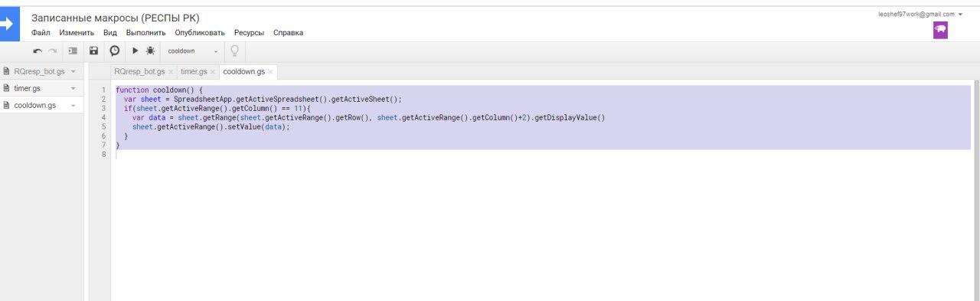
Task: Open current project's triggers clock icon
Action: pyautogui.click(x=115, y=51)
